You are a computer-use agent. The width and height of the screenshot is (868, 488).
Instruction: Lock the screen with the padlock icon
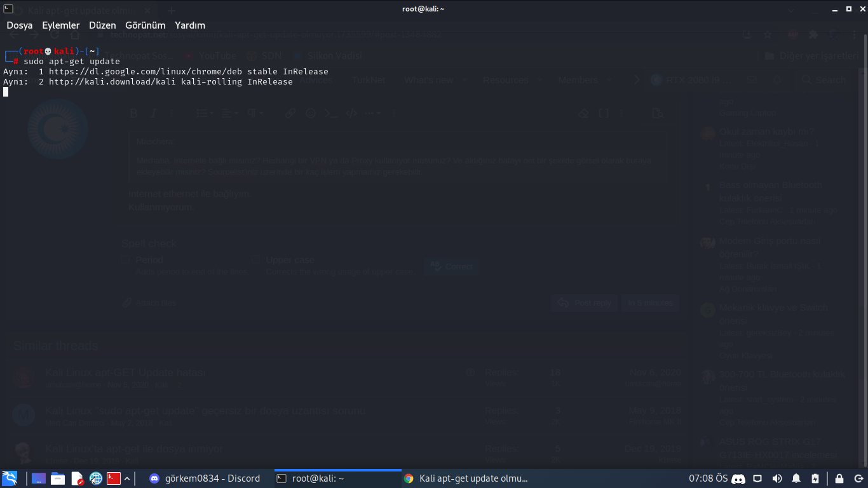pos(839,478)
